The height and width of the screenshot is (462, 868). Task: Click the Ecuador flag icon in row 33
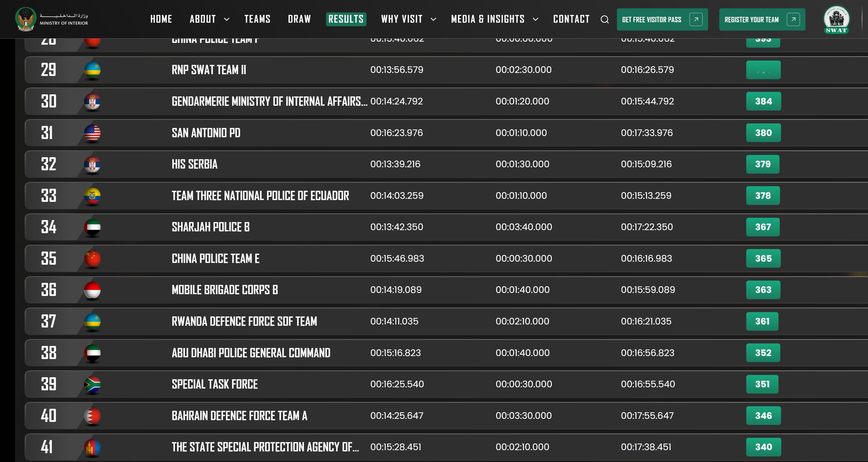point(92,196)
